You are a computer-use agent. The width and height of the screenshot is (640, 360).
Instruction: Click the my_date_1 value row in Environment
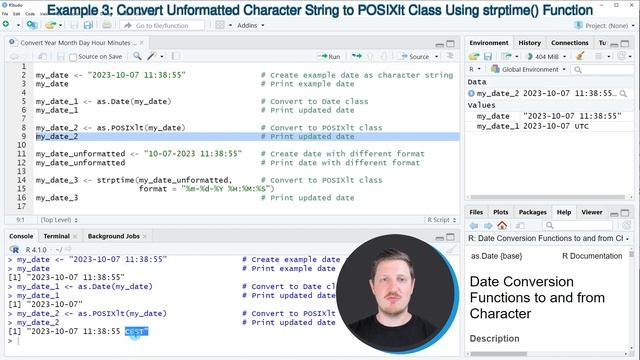549,127
